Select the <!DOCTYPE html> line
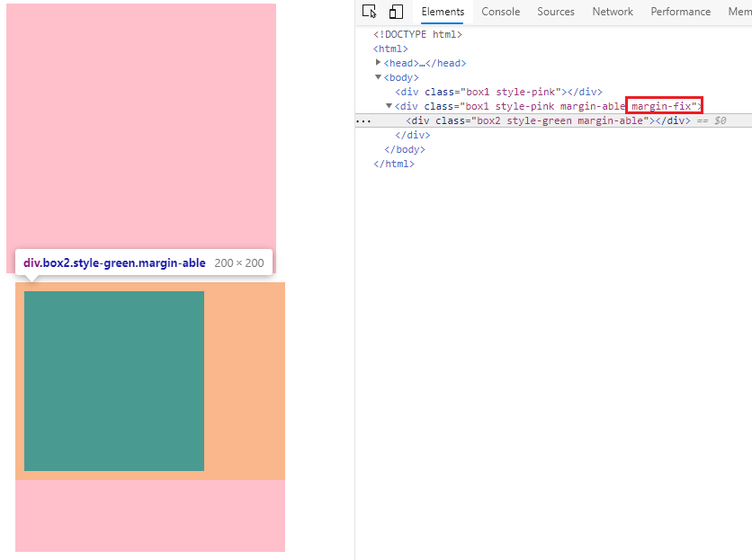Image resolution: width=752 pixels, height=560 pixels. click(x=417, y=34)
